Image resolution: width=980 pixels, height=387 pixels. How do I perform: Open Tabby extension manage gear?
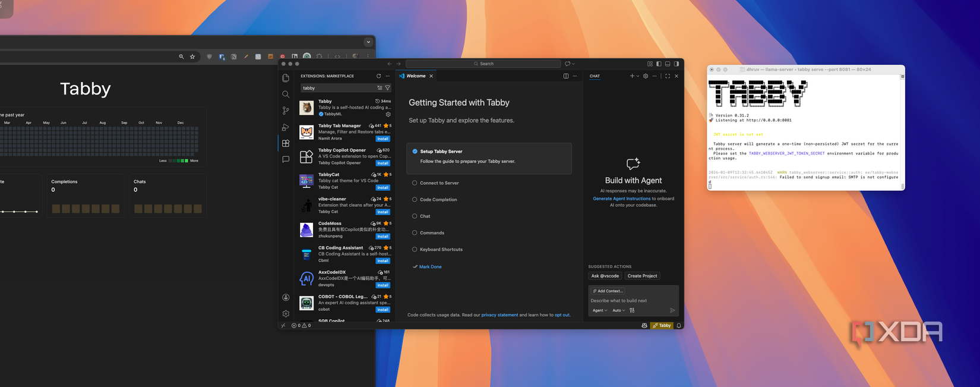pyautogui.click(x=388, y=114)
